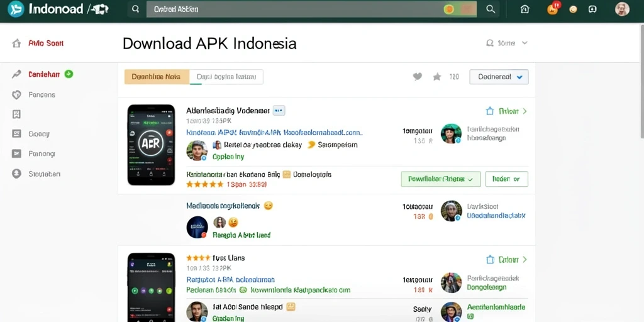Open green 'Pewrllaker Firietes' dropdown button
The image size is (644, 322).
click(x=441, y=179)
